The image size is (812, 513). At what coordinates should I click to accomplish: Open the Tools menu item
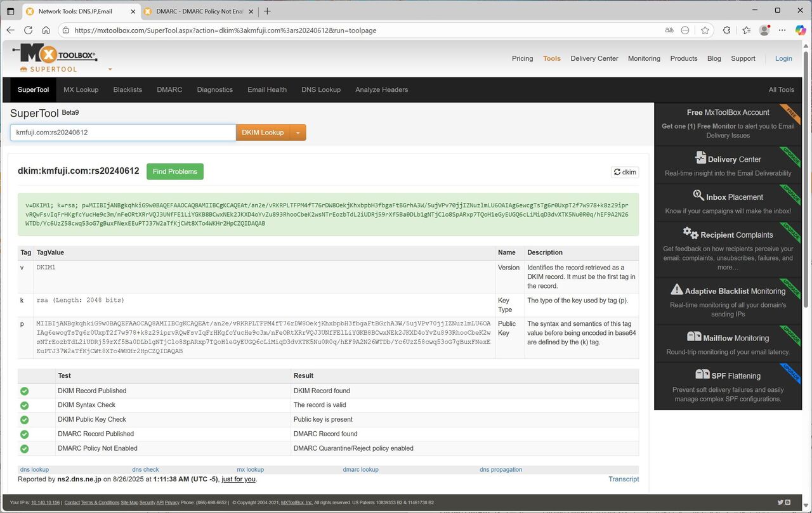pos(552,58)
